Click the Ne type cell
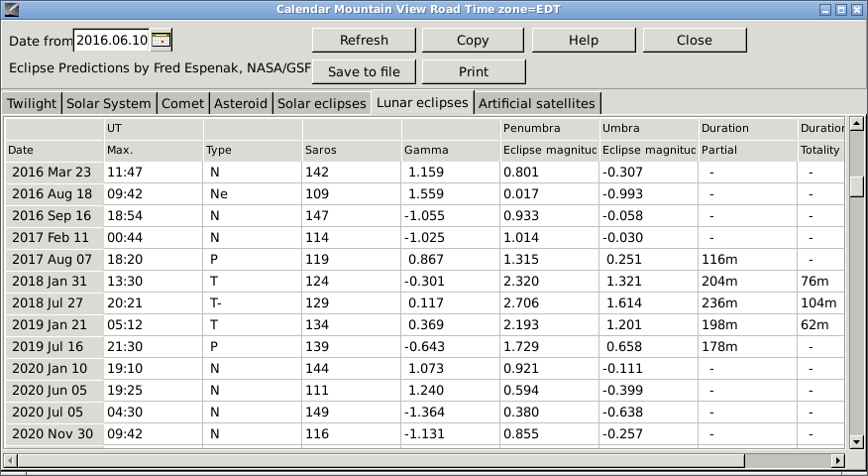This screenshot has width=868, height=476. coord(253,194)
